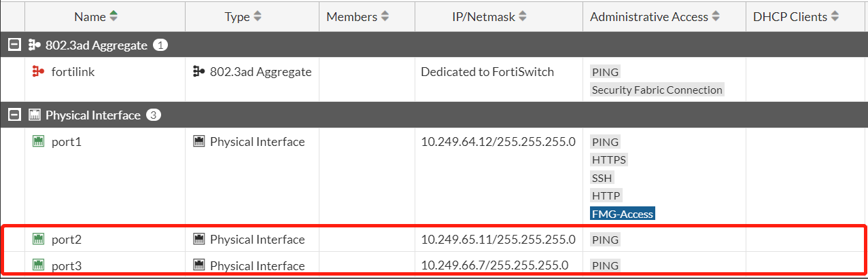Click the Physical Interface type text for port1
Screen dimensions: 868x279
click(x=258, y=142)
